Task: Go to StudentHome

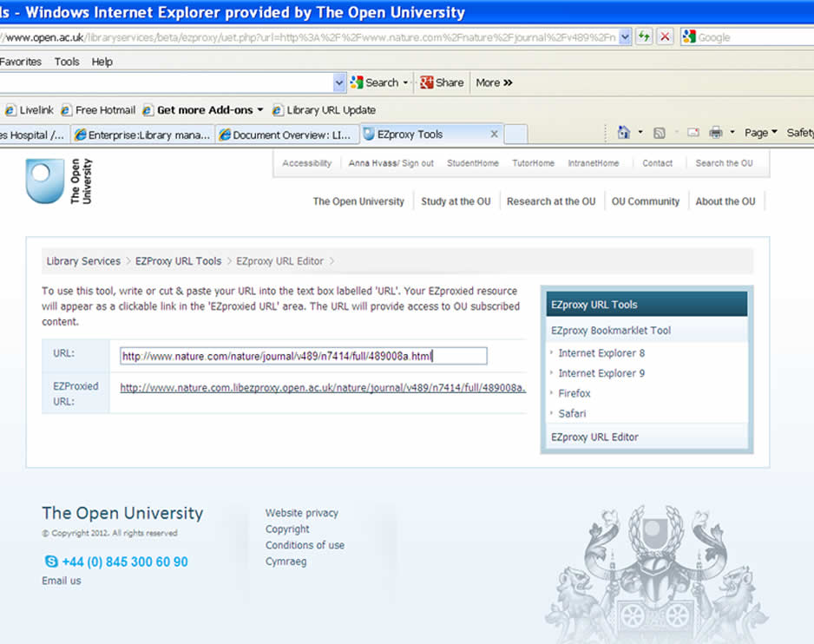Action: click(473, 163)
